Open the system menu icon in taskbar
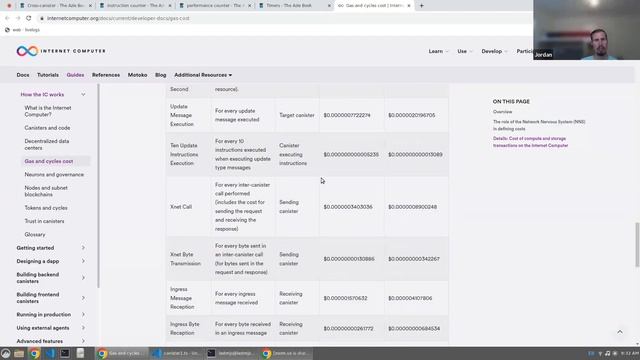This screenshot has width=640, height=360. 6,353
